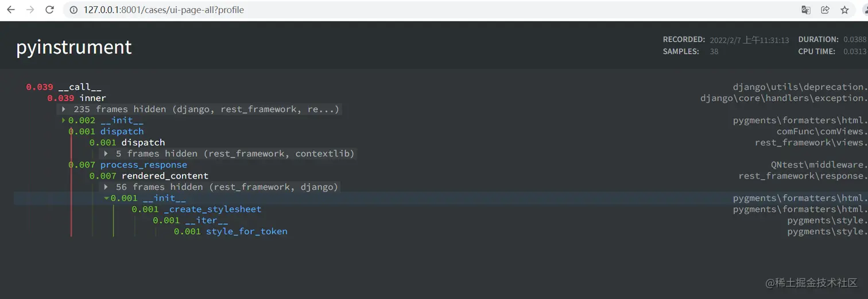Click the pyinstrument header title
This screenshot has height=299, width=868.
tap(74, 47)
